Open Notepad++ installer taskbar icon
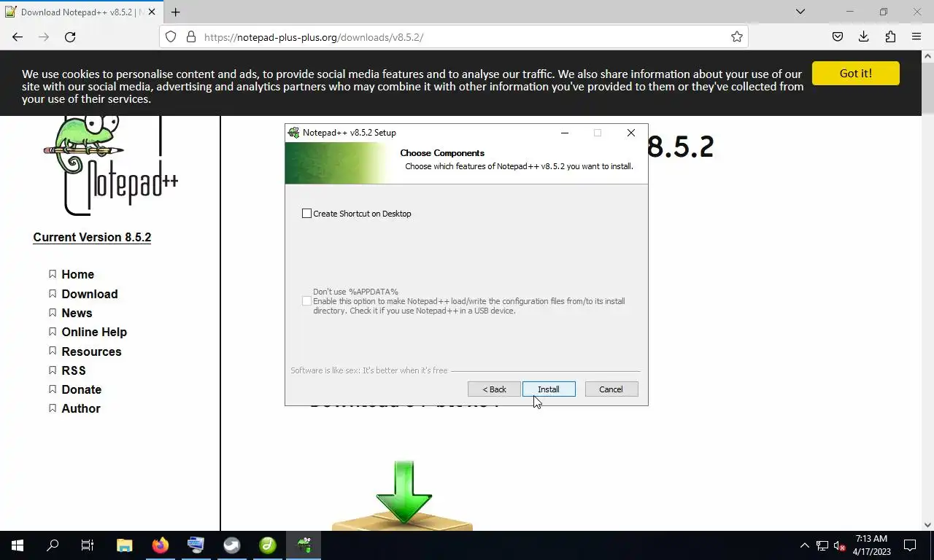The height and width of the screenshot is (560, 934). pos(304,545)
